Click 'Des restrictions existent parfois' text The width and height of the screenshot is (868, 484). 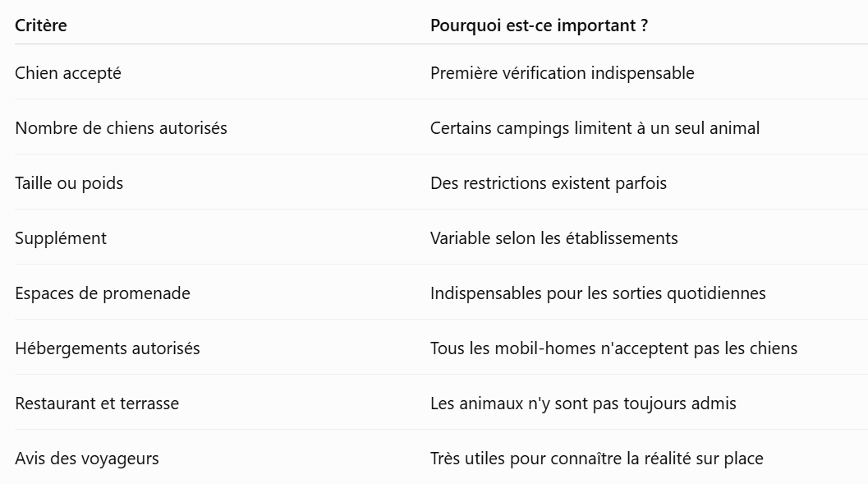click(x=548, y=183)
